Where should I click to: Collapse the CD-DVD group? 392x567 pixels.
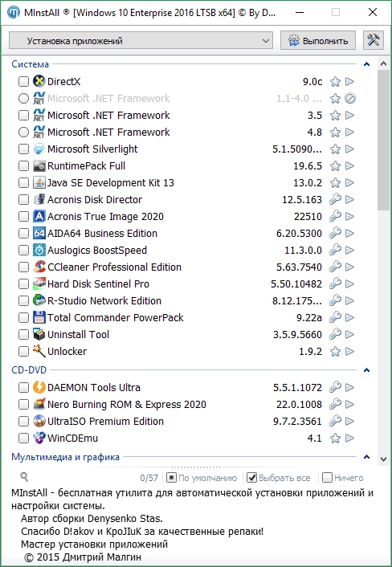[366, 370]
